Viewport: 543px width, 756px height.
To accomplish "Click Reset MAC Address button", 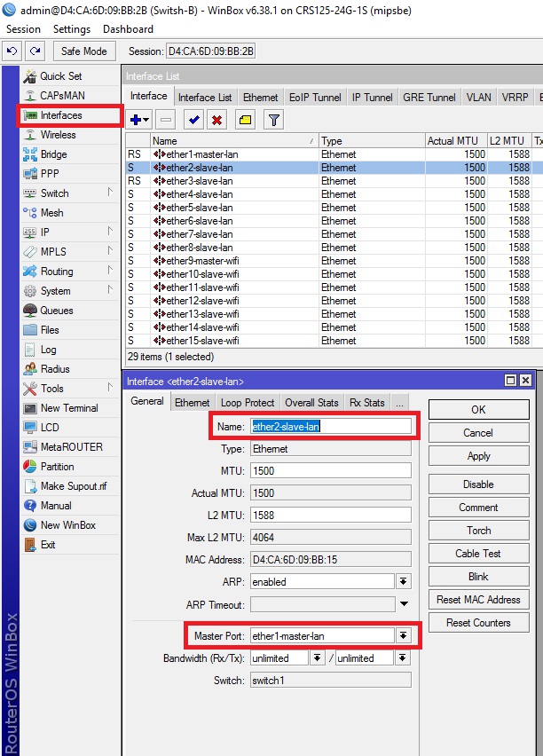I will [478, 600].
